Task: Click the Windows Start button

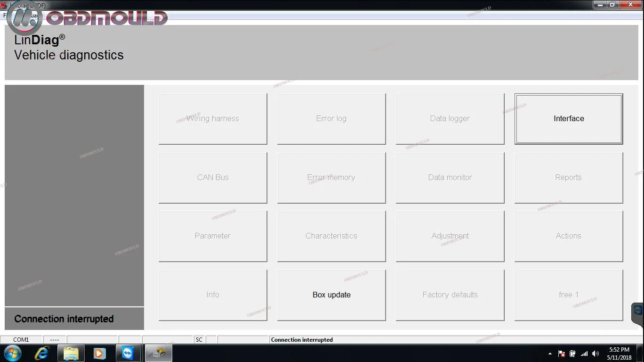Action: tap(13, 353)
